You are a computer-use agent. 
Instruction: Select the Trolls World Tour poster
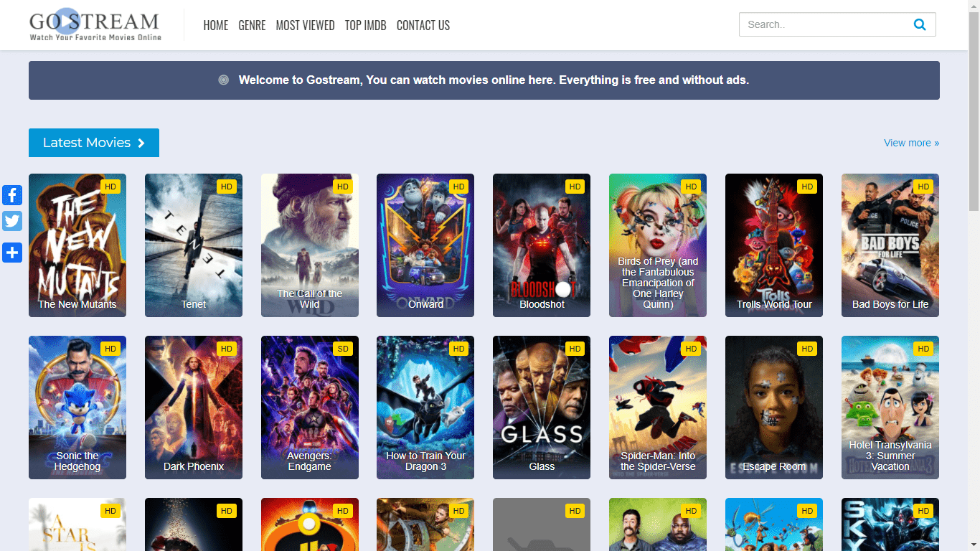point(774,245)
